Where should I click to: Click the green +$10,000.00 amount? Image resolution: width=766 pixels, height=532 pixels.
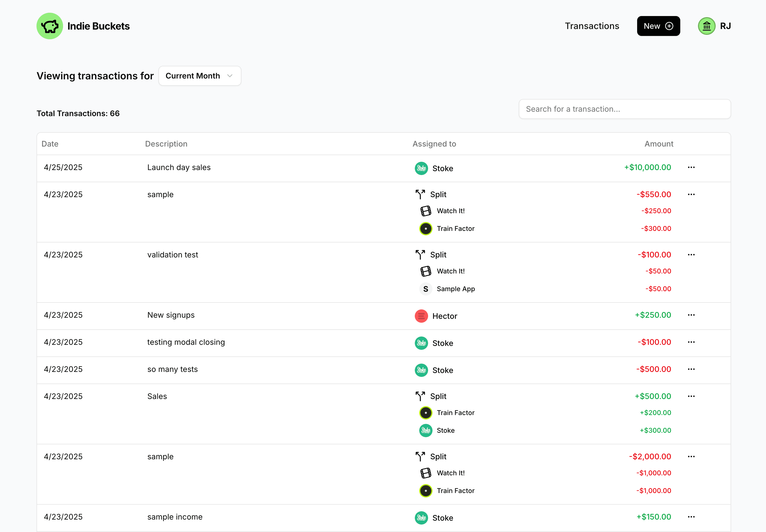click(x=647, y=167)
